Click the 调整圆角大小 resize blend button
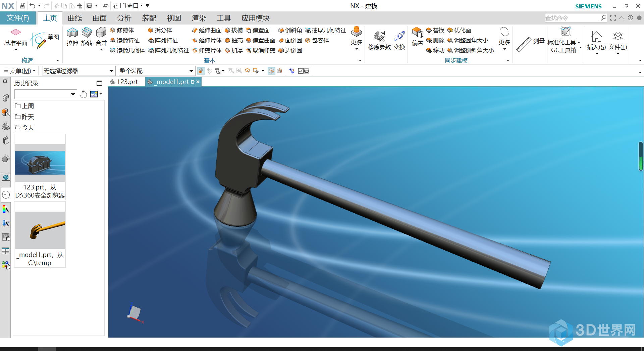Screen dimensions: 644x351 (x=468, y=40)
